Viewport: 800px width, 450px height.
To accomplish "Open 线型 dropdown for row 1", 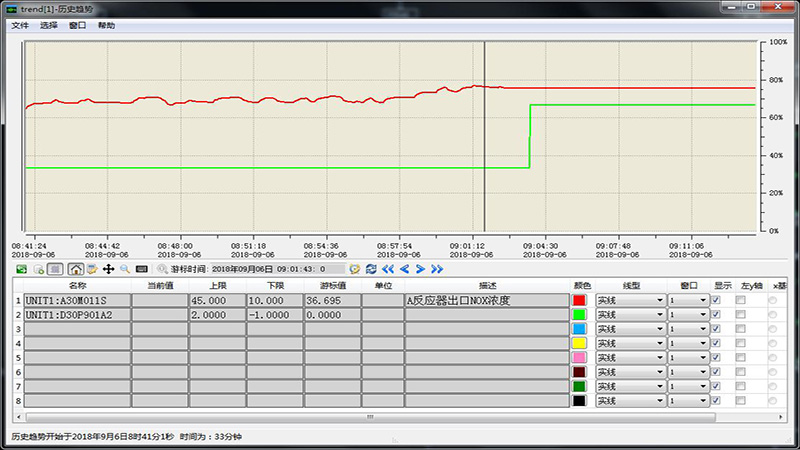I will pyautogui.click(x=631, y=300).
